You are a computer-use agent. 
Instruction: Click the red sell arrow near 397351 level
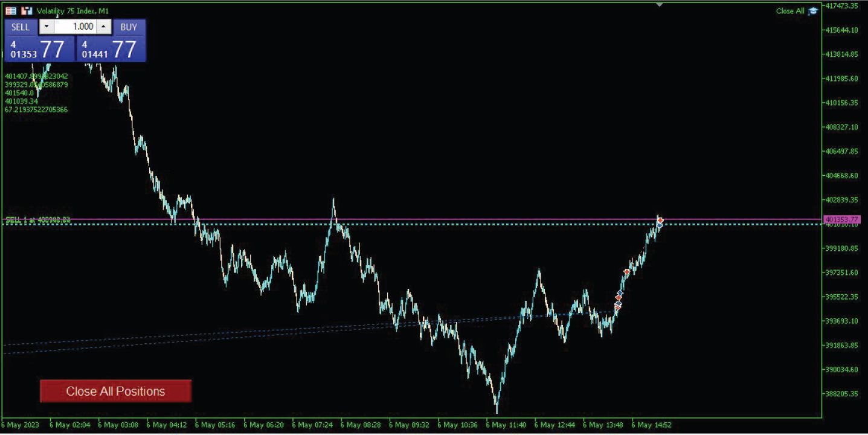(627, 272)
